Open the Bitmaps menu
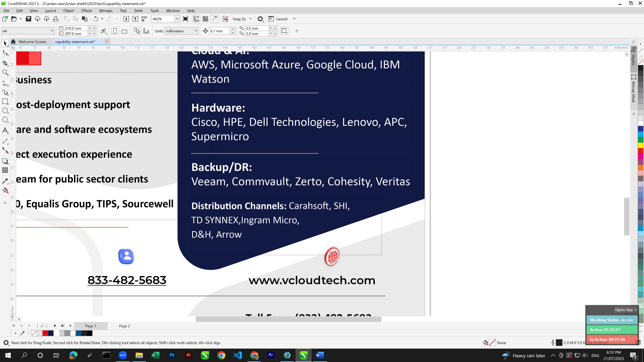Viewport: 644px width, 362px height. 106,11
